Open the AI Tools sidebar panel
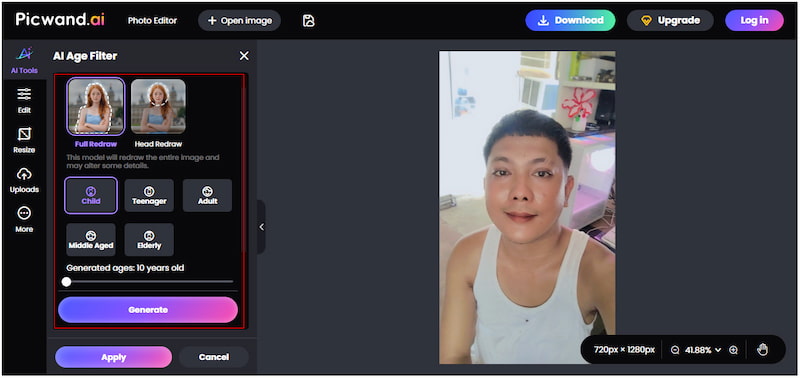800x378 pixels. point(24,61)
